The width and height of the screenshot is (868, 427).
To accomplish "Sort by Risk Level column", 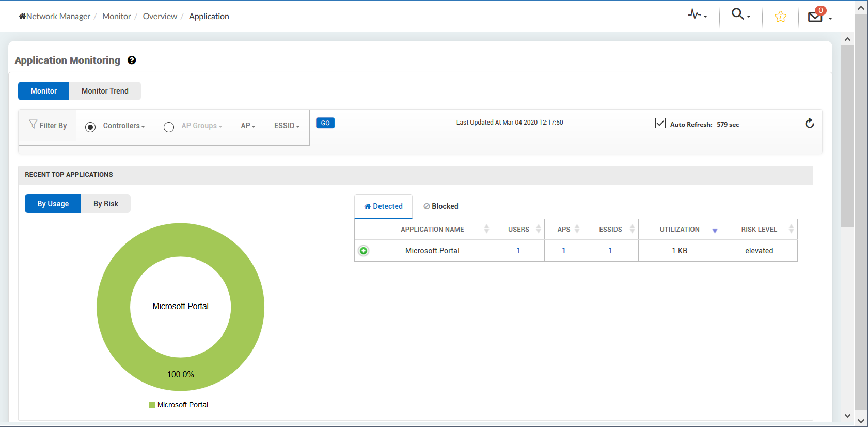I will pos(759,229).
